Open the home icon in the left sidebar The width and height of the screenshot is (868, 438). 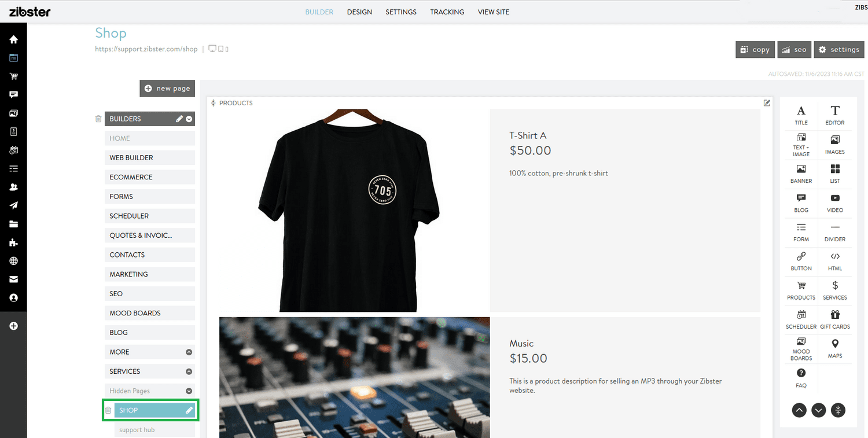pos(13,39)
